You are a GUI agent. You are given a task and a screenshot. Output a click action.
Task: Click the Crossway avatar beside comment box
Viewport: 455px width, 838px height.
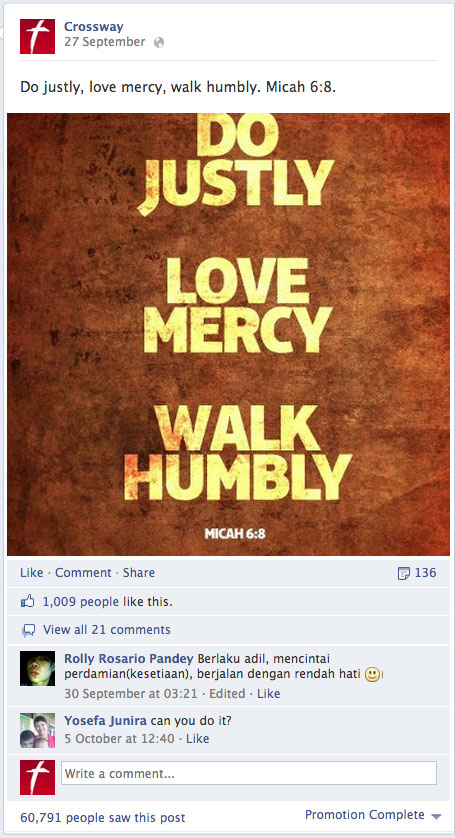37,777
